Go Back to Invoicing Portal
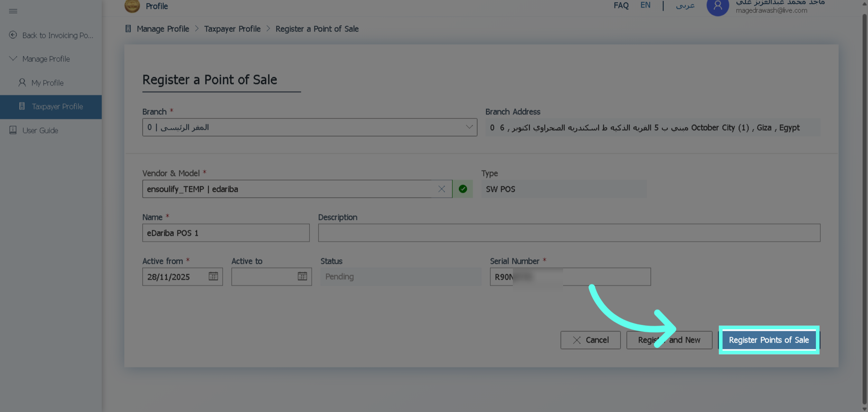Viewport: 868px width, 412px height. [x=57, y=35]
